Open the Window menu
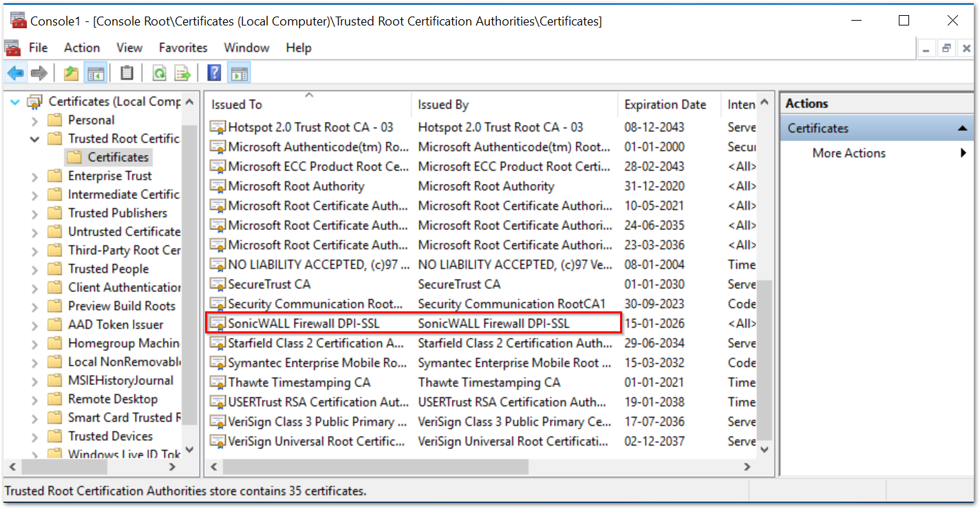The width and height of the screenshot is (980, 509). [x=246, y=48]
